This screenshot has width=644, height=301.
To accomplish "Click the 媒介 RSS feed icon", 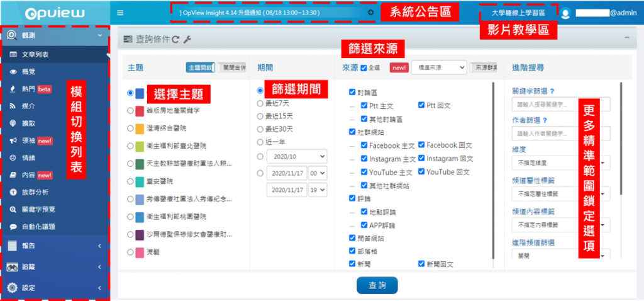I will [x=13, y=106].
